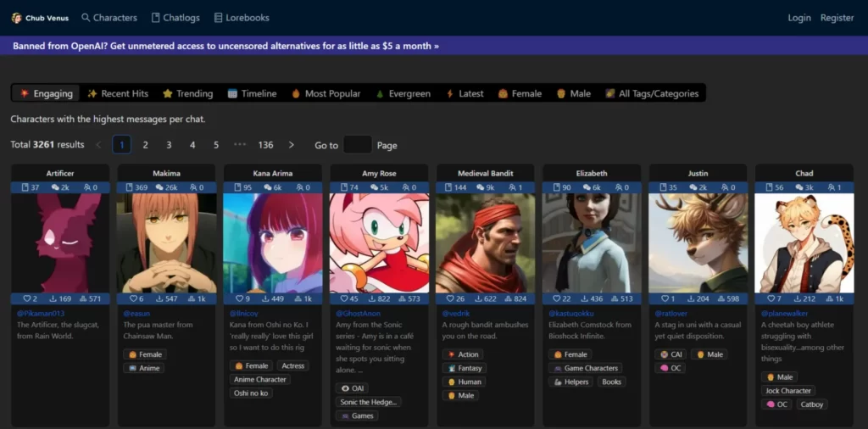This screenshot has width=868, height=429.
Task: Open the Artificer character image
Action: [60, 243]
